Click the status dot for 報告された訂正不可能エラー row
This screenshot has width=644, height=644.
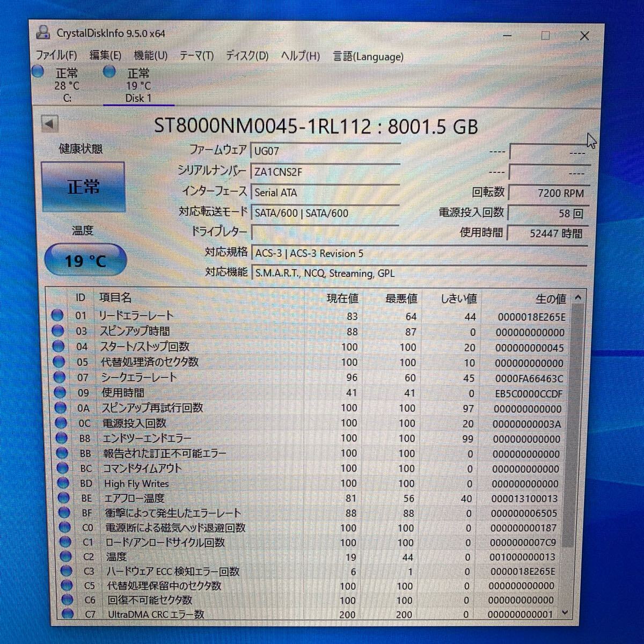pyautogui.click(x=62, y=453)
